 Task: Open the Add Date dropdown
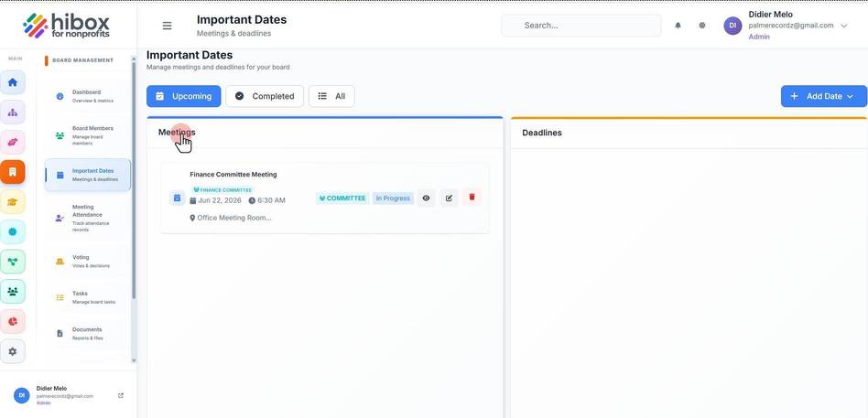click(824, 96)
